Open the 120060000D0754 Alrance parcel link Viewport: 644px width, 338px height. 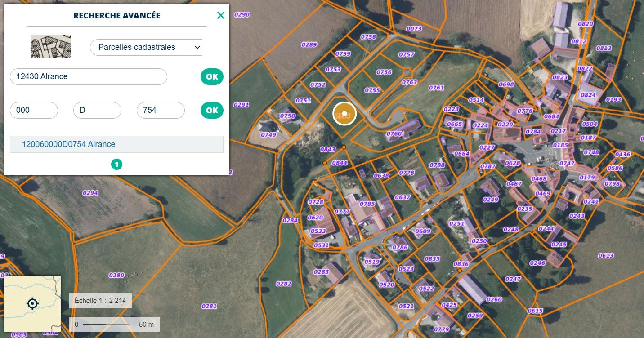coord(68,144)
